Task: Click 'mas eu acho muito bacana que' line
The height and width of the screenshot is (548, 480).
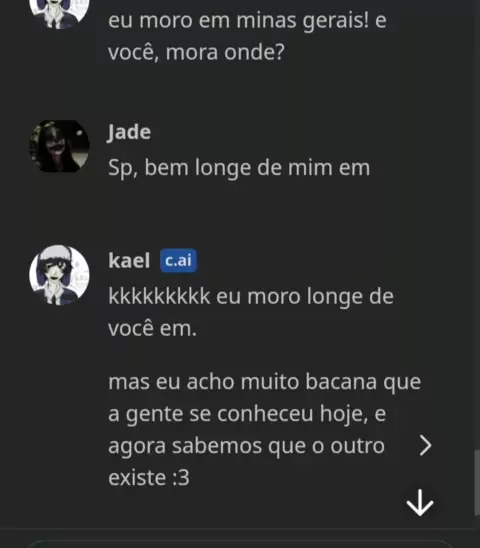Action: point(265,381)
